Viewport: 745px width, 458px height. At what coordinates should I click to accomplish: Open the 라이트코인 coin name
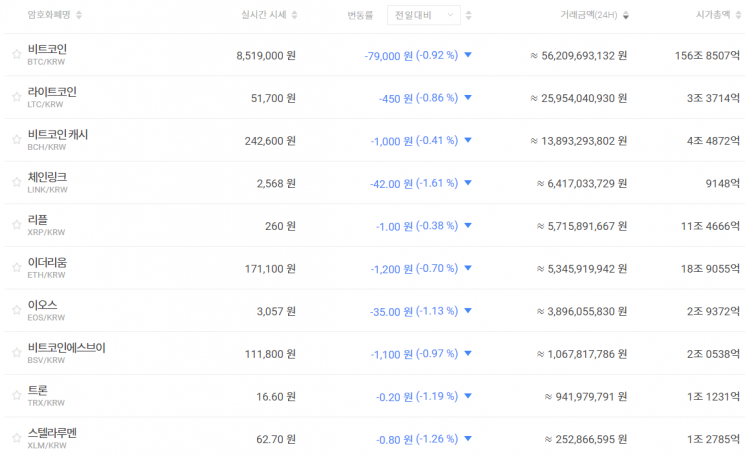(x=52, y=92)
